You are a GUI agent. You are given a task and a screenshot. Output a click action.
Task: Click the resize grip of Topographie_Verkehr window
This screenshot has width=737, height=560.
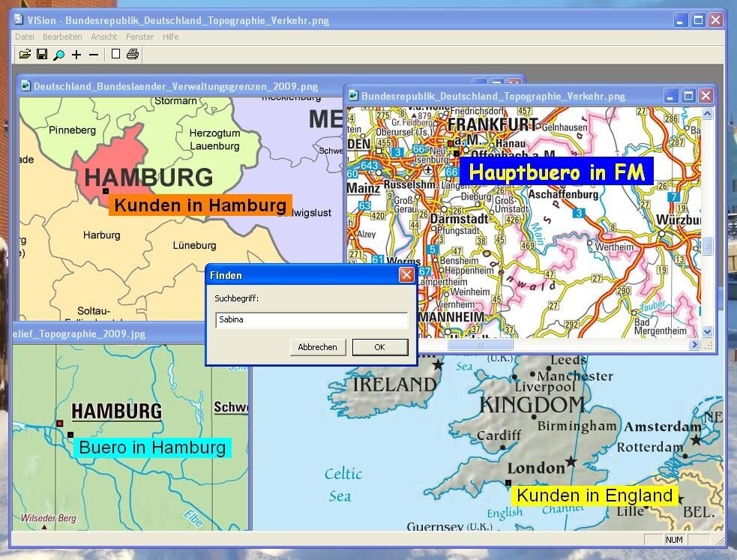point(709,345)
